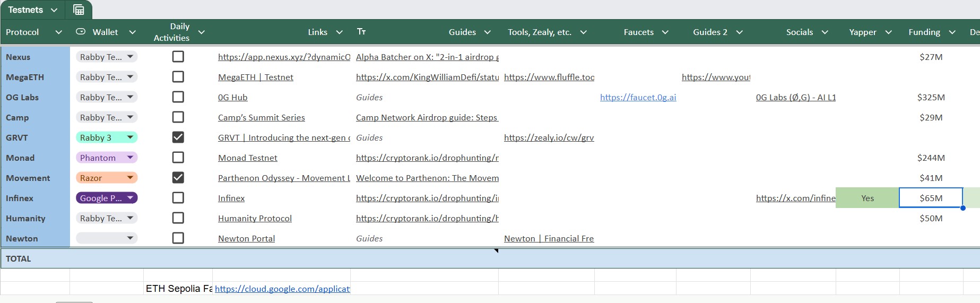Tick the Daily Activities checkbox for Monad

click(178, 157)
